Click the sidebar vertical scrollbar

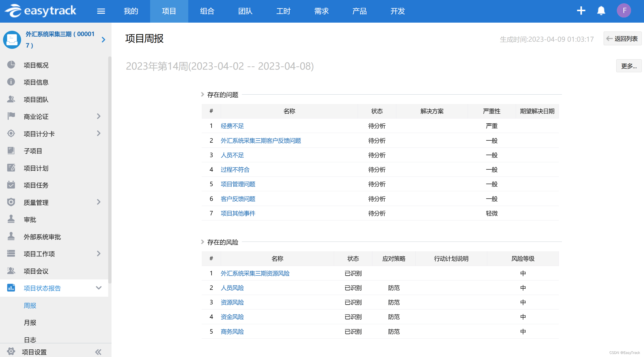110,168
